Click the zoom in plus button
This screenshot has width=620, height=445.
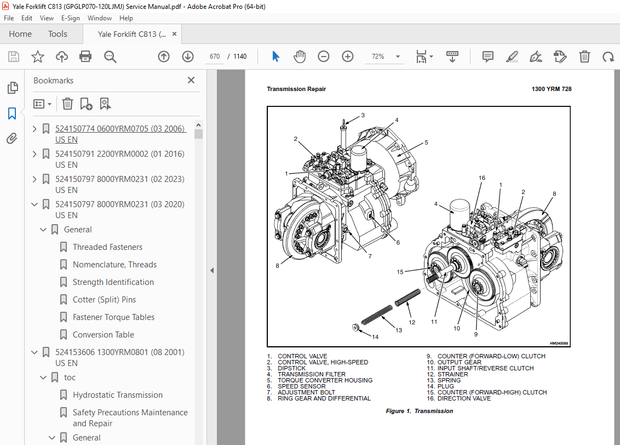348,57
